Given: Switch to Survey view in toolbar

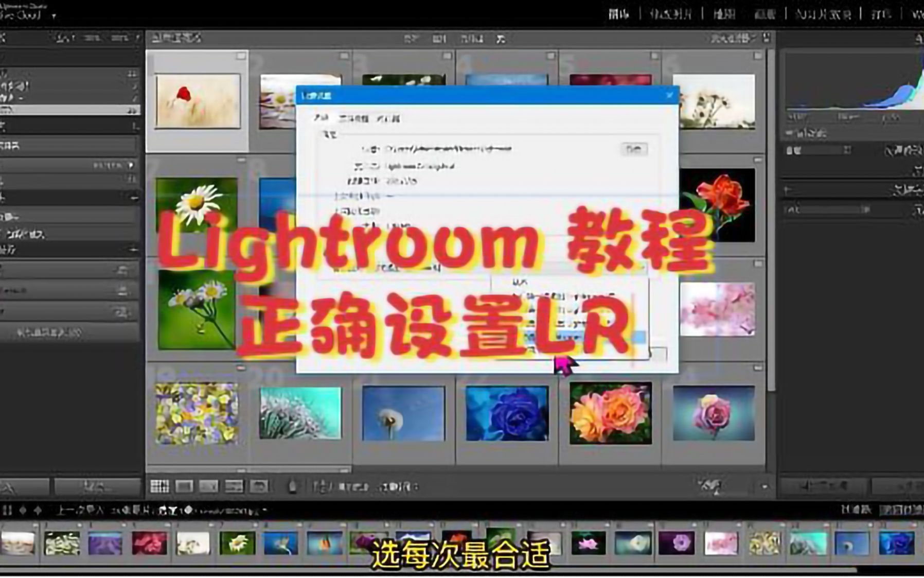Looking at the screenshot, I should pos(234,486).
